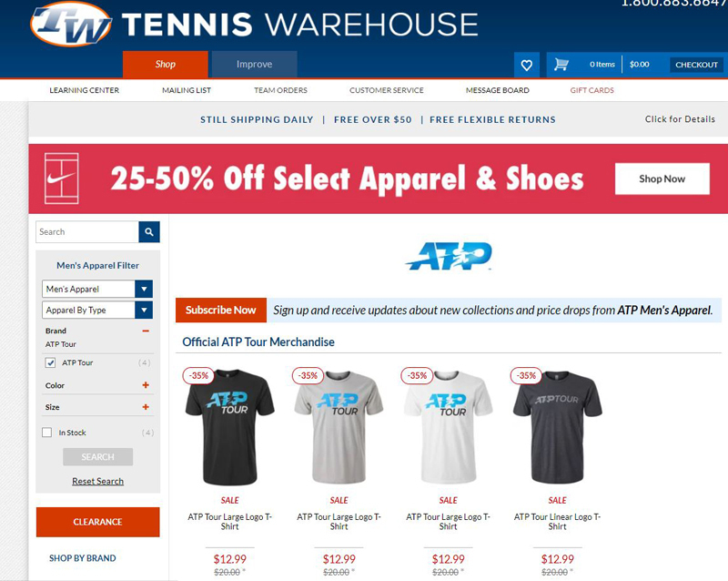This screenshot has width=728, height=581.
Task: Click the Subscribe Now button
Action: pyautogui.click(x=221, y=310)
